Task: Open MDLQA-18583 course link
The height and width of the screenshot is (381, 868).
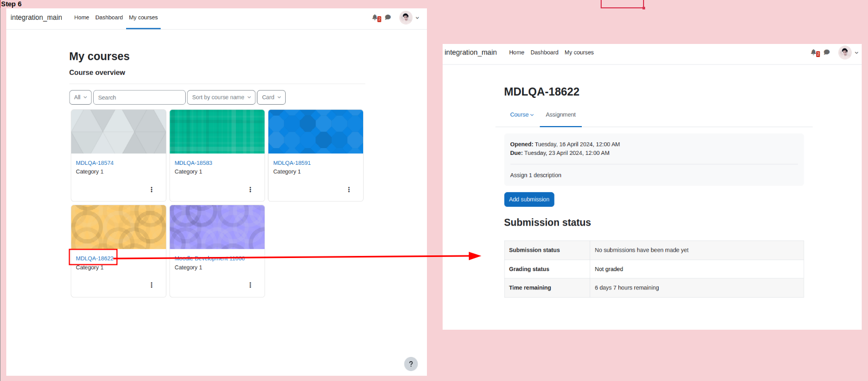Action: 193,163
